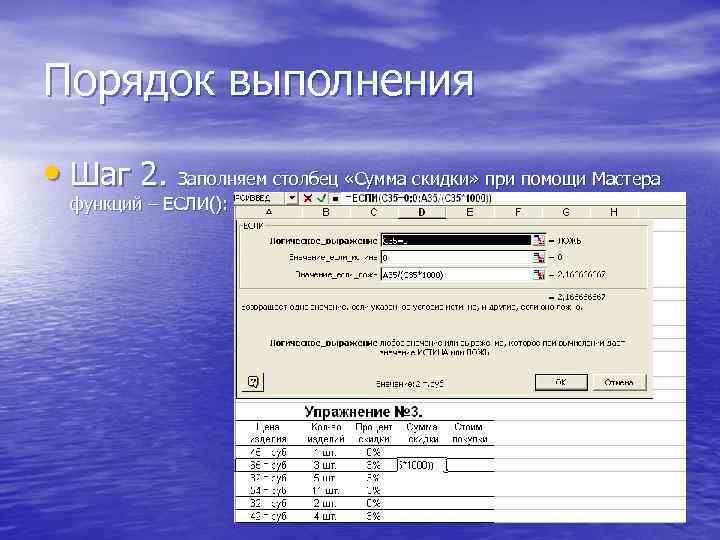Confirm the formula with the green checkmark

tap(321, 198)
